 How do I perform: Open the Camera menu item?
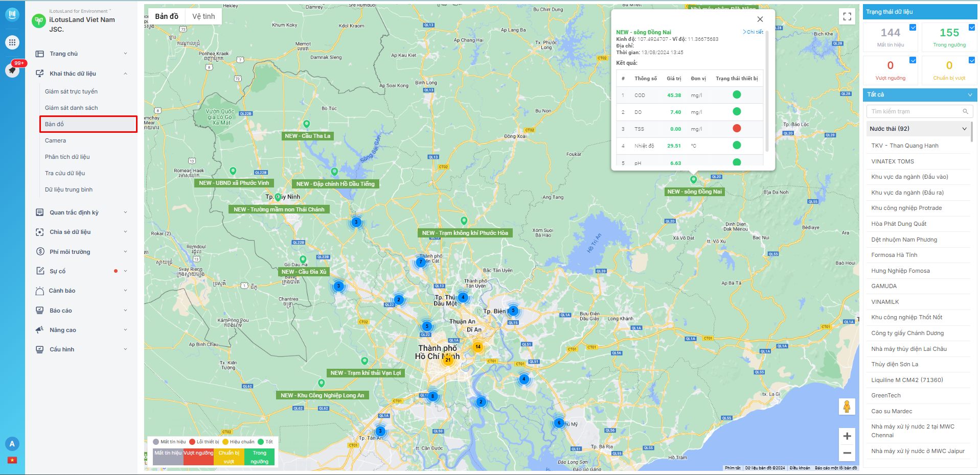[x=55, y=140]
